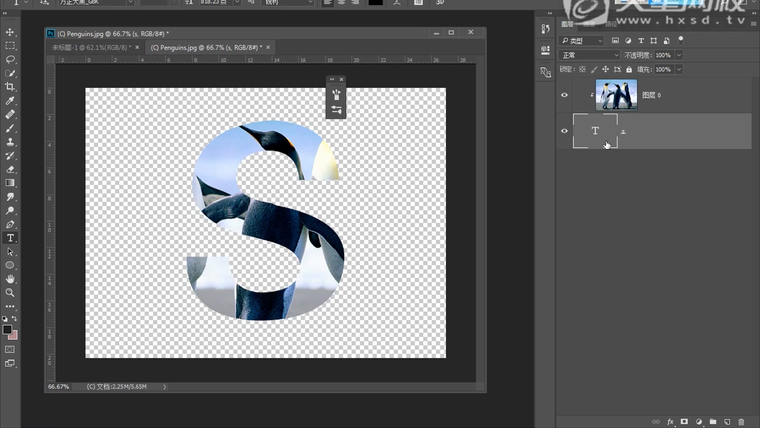Switch to the first untitled document tab
This screenshot has width=760, height=428.
(90, 47)
